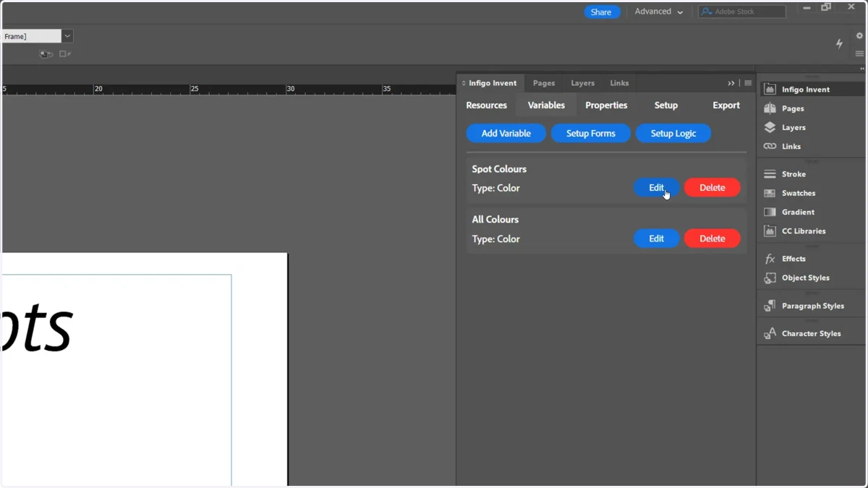Click the Share button
This screenshot has width=868, height=488.
[x=601, y=12]
